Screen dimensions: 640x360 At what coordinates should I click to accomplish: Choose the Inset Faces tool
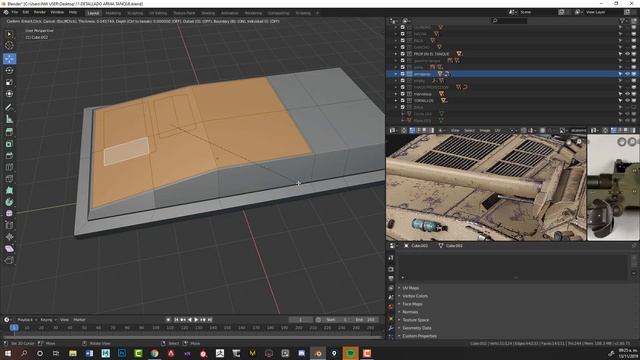9,144
